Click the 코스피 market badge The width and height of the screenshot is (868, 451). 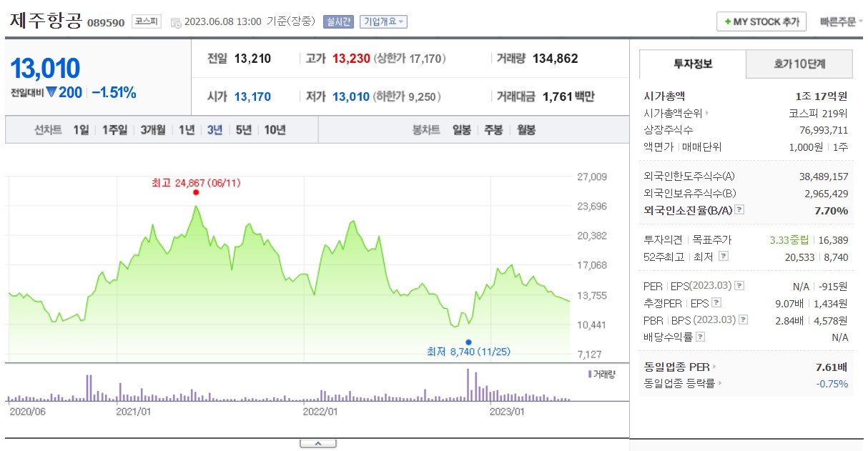[147, 21]
